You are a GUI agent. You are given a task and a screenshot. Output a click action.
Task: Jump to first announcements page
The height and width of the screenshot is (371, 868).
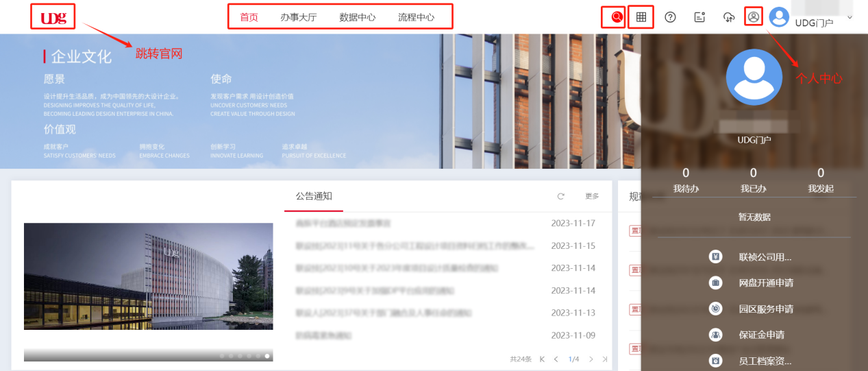tap(543, 359)
